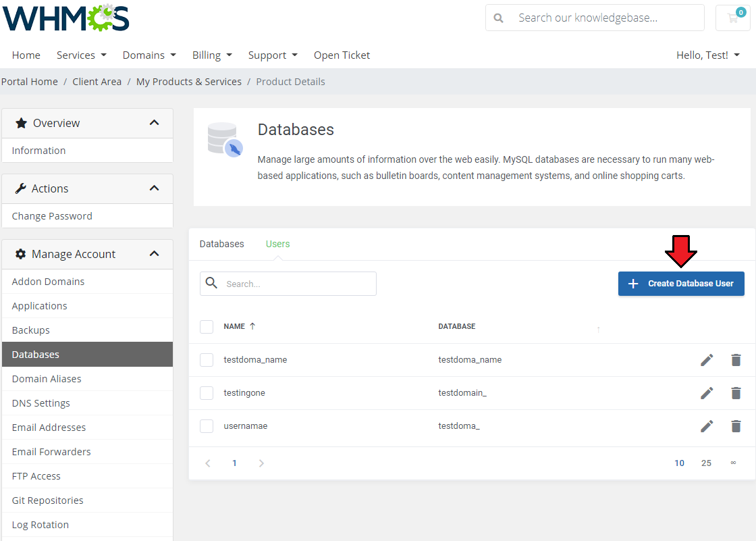Screen dimensions: 756x541
Task: Check the testingone row checkbox
Action: tap(207, 393)
